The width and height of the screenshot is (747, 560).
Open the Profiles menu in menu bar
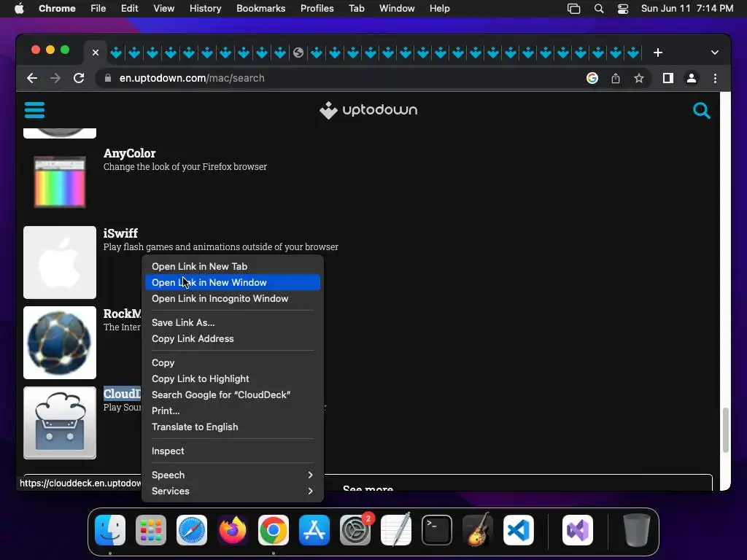click(317, 9)
